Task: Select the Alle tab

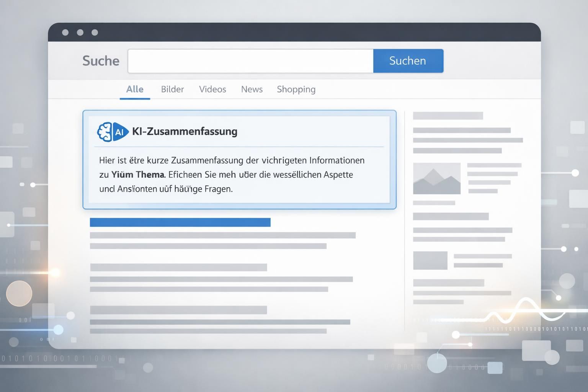Action: [135, 89]
